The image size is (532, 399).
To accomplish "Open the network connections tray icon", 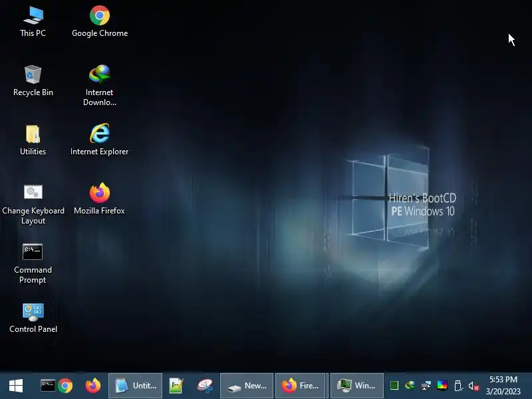I will click(x=426, y=386).
